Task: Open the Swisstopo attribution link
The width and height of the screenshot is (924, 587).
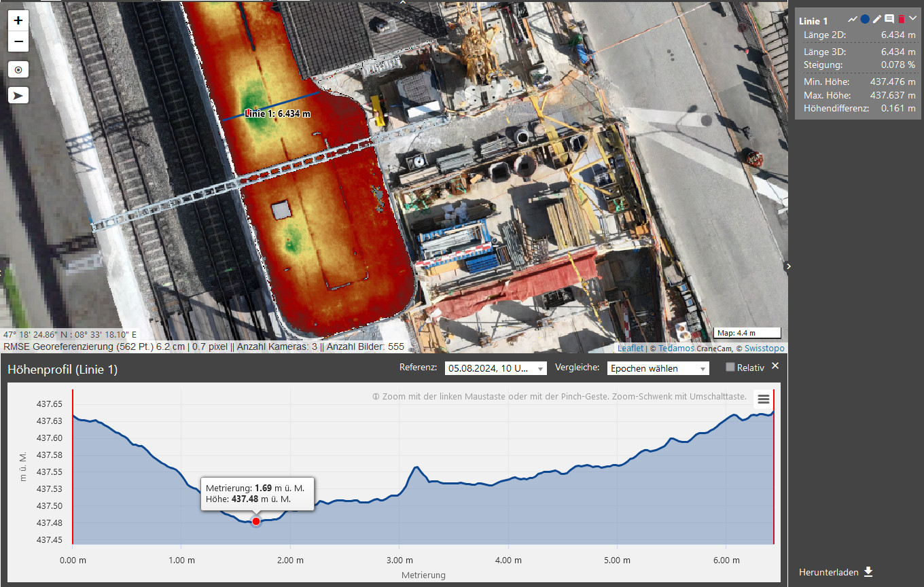Action: click(x=764, y=348)
